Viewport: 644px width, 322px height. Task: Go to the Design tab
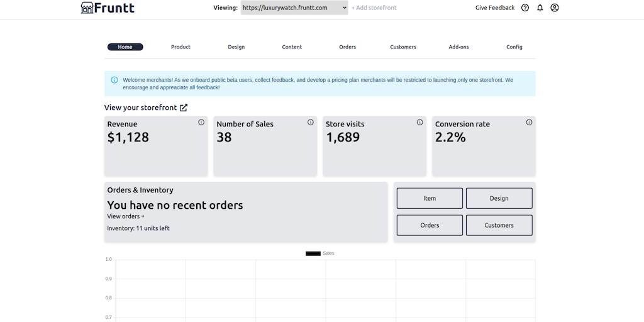pyautogui.click(x=236, y=47)
